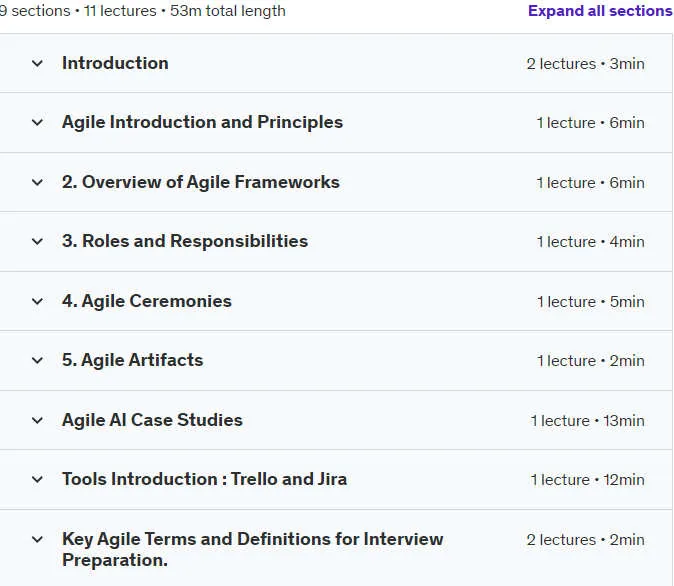Toggle the Agile Ceremonies chevron arrow

(37, 301)
